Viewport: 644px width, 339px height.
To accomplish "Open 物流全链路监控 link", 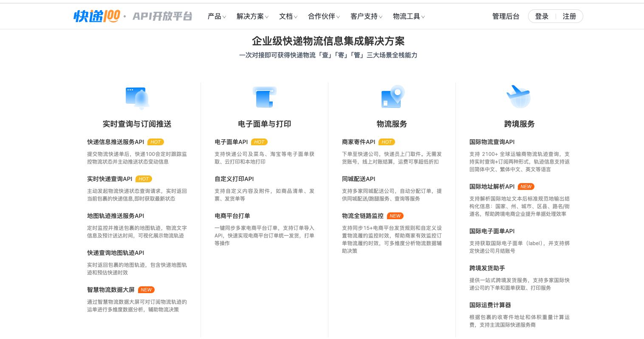I will click(x=363, y=216).
